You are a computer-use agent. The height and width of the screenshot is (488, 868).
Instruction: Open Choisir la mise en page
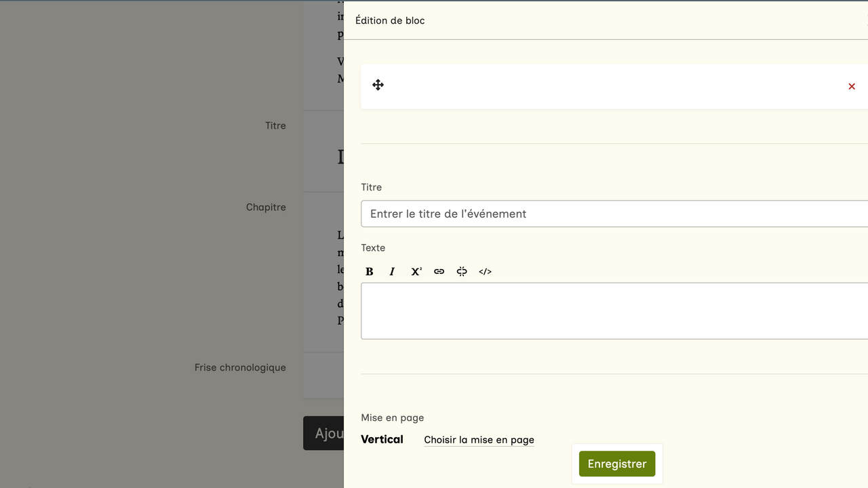coord(479,440)
